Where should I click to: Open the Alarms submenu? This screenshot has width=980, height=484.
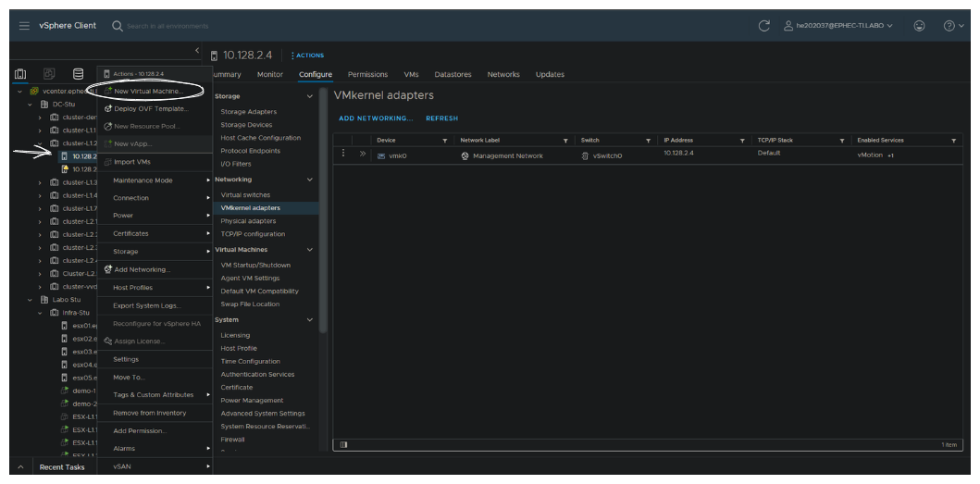(155, 448)
